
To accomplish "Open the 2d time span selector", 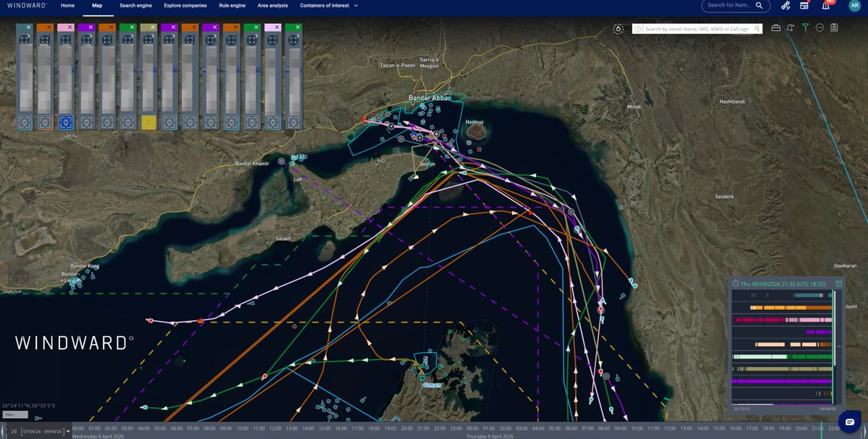I will (14, 431).
